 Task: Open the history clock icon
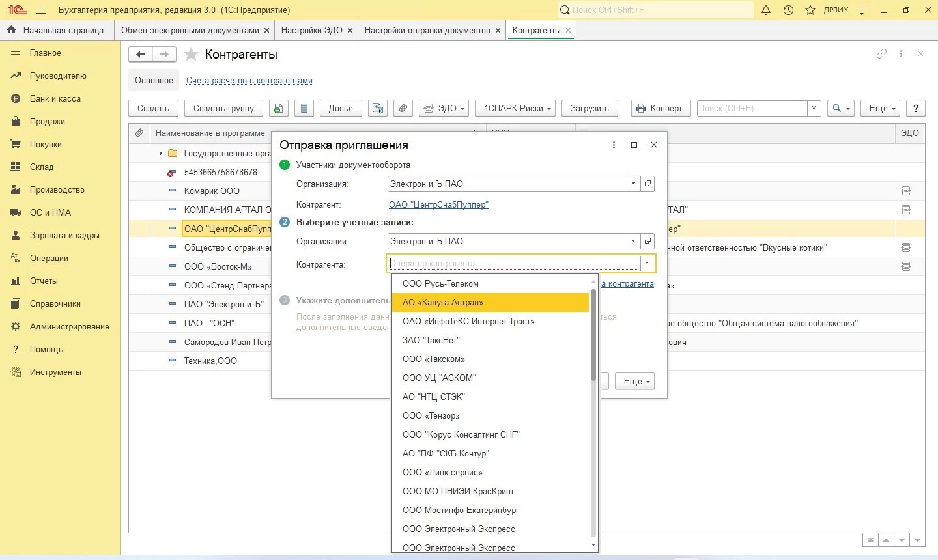click(x=788, y=10)
